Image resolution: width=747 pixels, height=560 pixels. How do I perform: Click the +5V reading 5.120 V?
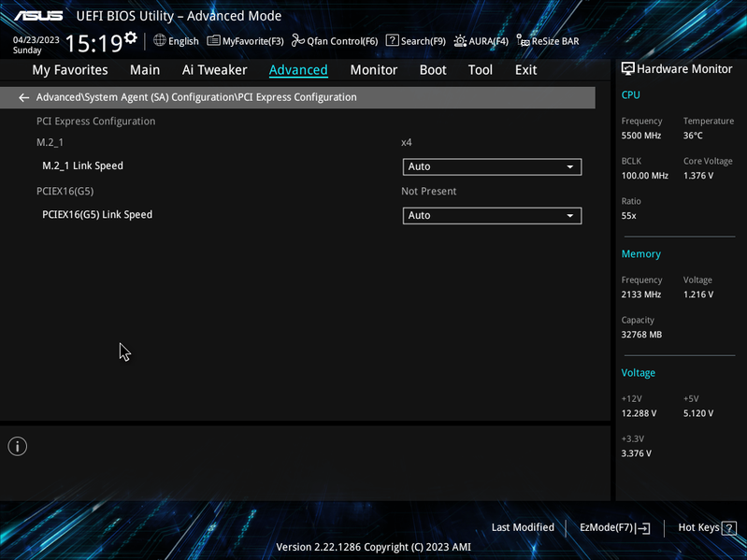click(698, 414)
